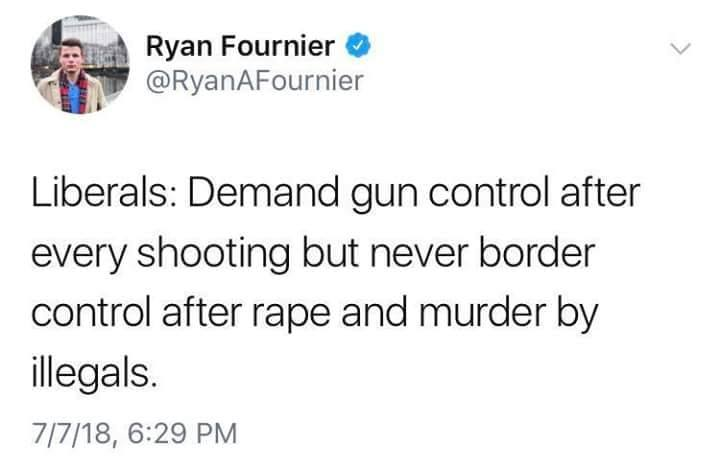Screen dimensions: 720x469
Task: Click the word "rape" in the tweet
Action: coord(285,314)
